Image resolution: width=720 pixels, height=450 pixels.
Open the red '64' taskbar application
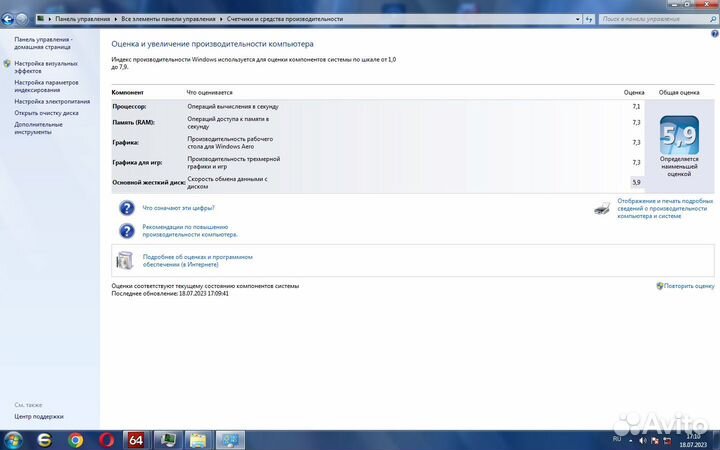(x=136, y=440)
